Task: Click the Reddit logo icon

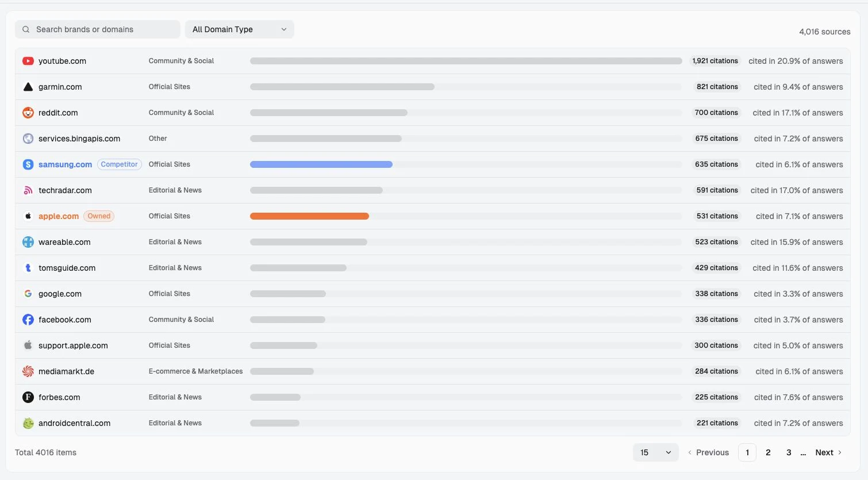Action: point(28,113)
